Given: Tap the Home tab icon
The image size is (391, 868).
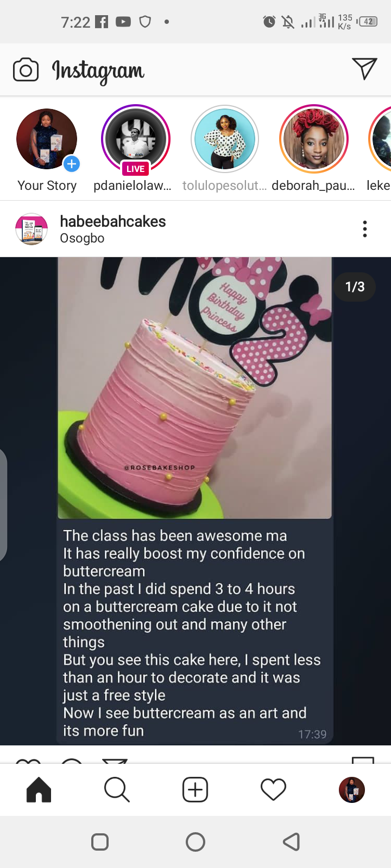Looking at the screenshot, I should pos(39,789).
